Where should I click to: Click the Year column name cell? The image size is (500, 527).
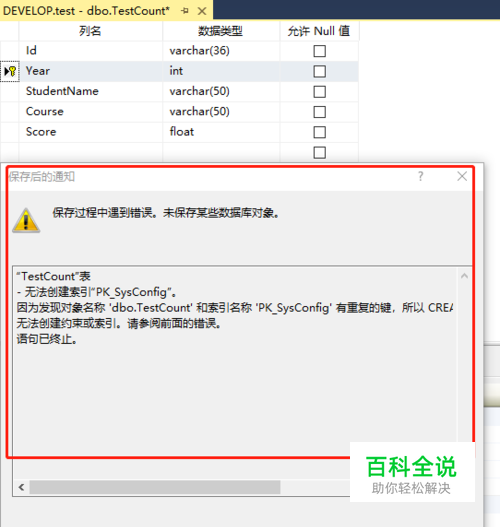click(91, 71)
